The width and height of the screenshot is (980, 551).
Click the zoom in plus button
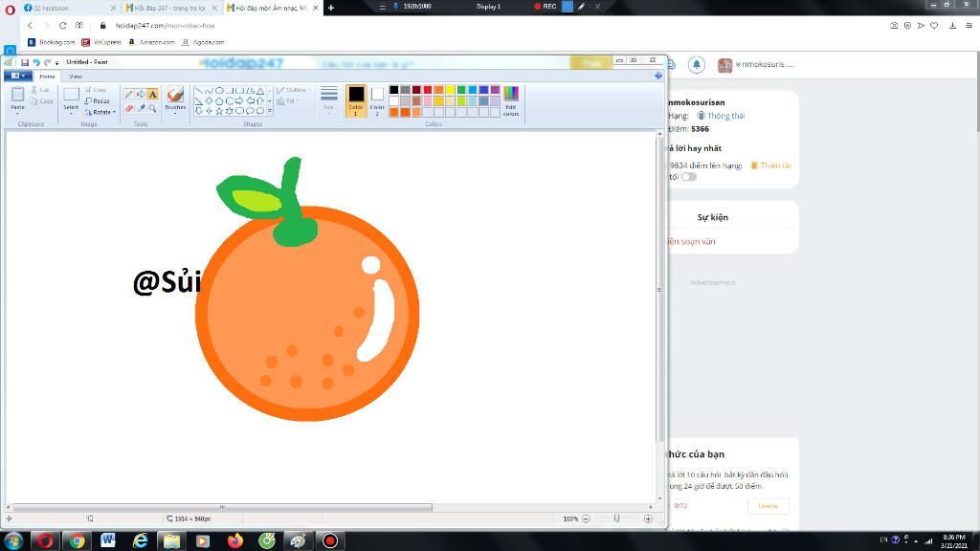tap(648, 518)
